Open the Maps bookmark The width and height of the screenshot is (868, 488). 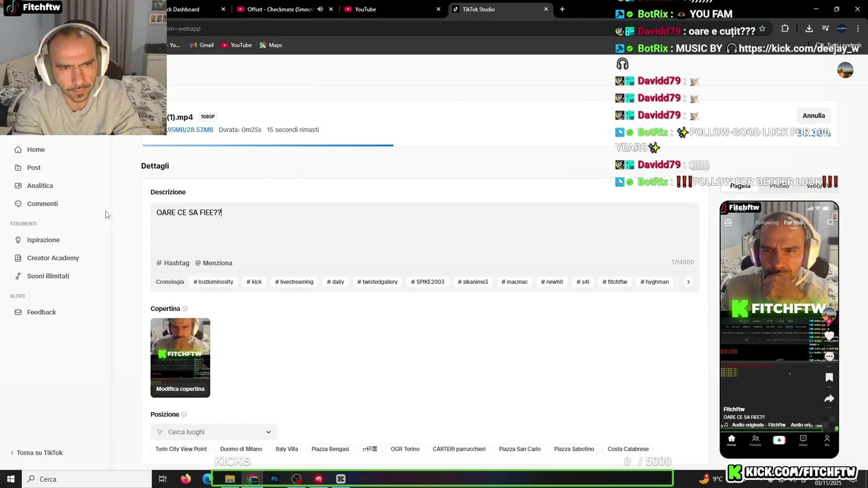pyautogui.click(x=271, y=45)
